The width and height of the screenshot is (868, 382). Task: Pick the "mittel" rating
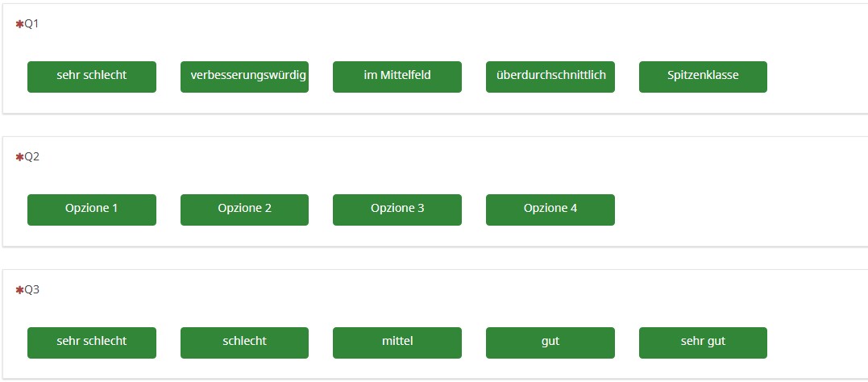tap(397, 343)
